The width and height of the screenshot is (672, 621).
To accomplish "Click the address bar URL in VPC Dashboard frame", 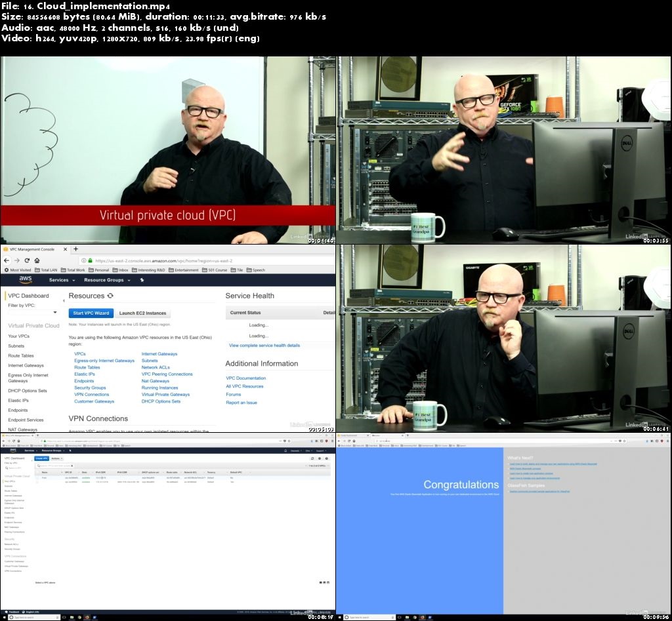I will click(x=163, y=260).
